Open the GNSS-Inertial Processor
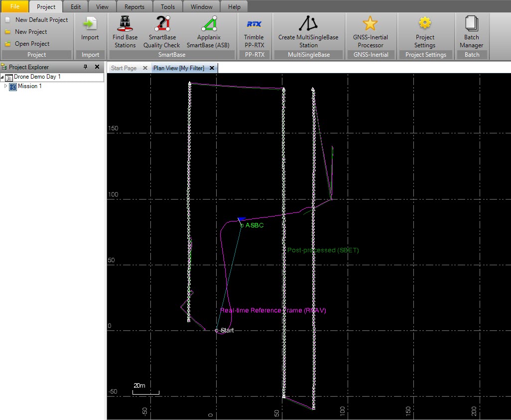The width and height of the screenshot is (511, 420). tap(370, 31)
